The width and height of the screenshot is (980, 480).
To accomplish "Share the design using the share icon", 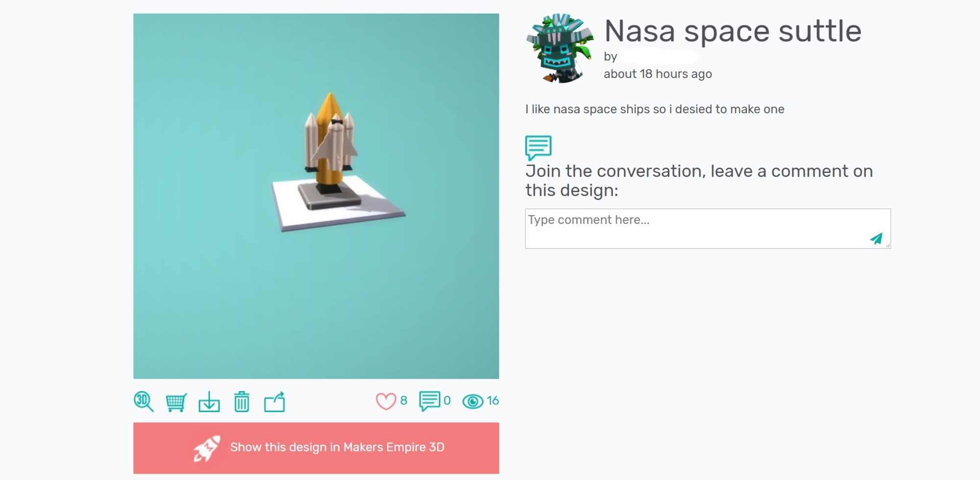I will pos(274,402).
